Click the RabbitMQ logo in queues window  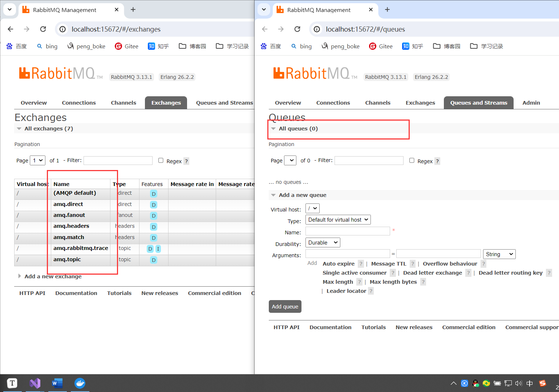pos(315,73)
